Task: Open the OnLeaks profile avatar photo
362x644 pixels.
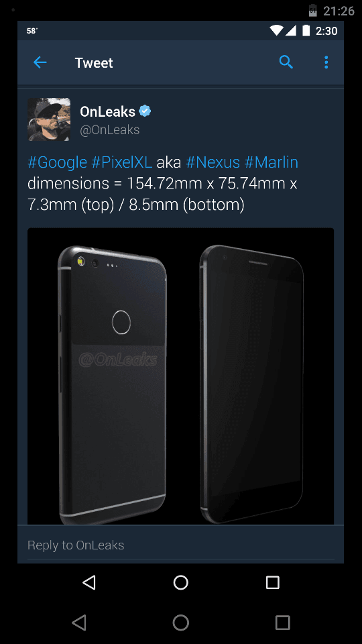Action: click(49, 119)
